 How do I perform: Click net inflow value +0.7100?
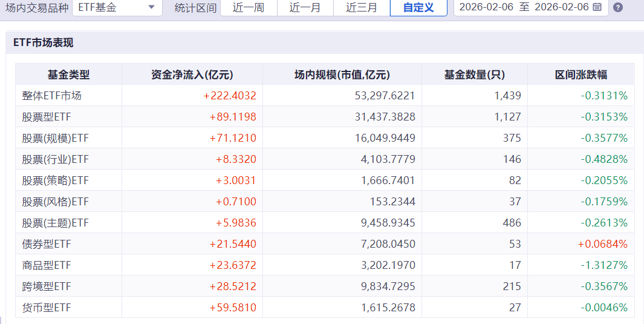click(236, 202)
